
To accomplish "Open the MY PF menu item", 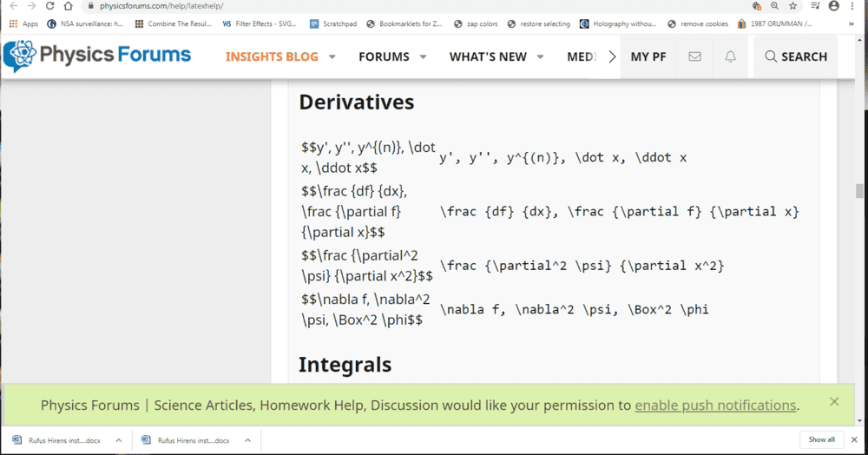I will [x=648, y=56].
